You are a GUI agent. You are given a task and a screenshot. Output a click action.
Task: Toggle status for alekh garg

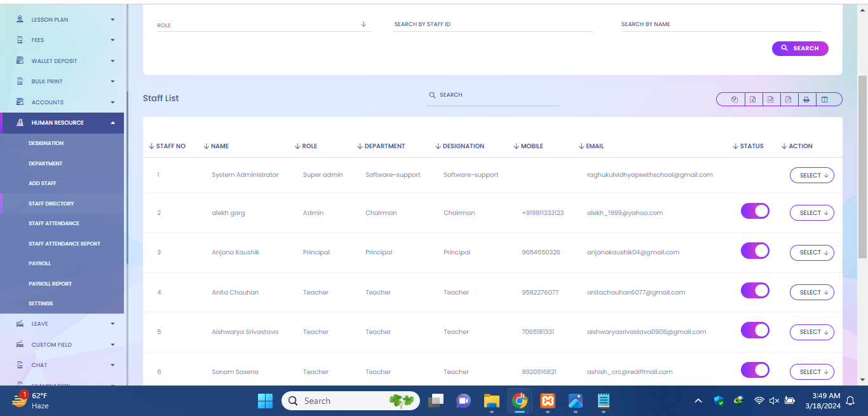tap(755, 211)
